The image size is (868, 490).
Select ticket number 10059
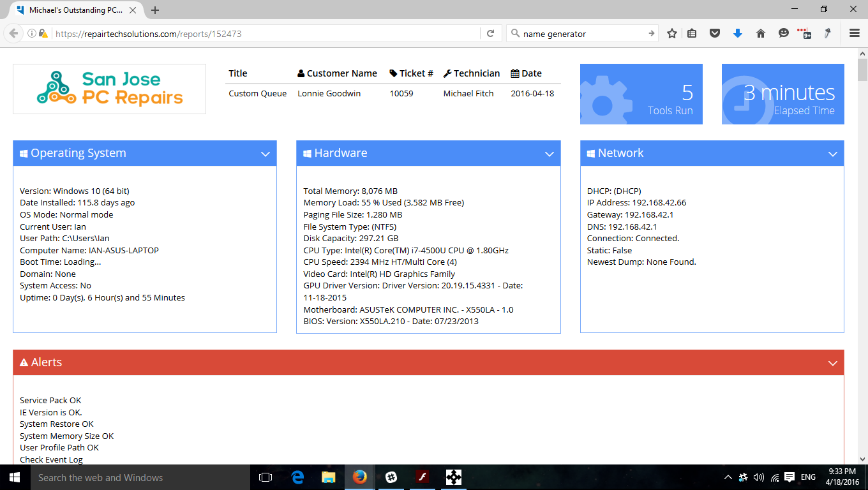coord(401,93)
